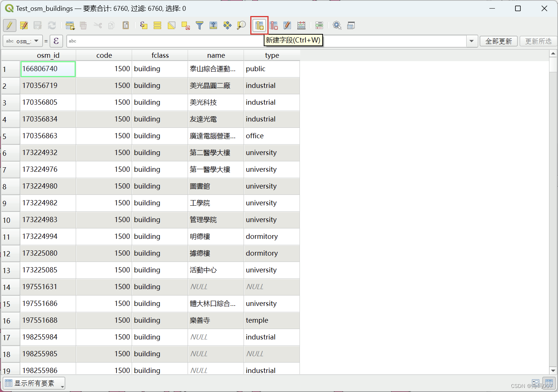Paste features from clipboard icon
Screen dimensions: 558x392
coord(126,25)
